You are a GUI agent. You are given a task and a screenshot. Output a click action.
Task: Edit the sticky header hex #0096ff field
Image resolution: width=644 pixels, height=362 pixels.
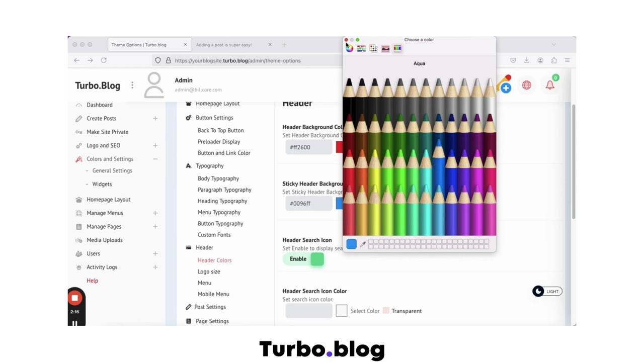(x=309, y=204)
